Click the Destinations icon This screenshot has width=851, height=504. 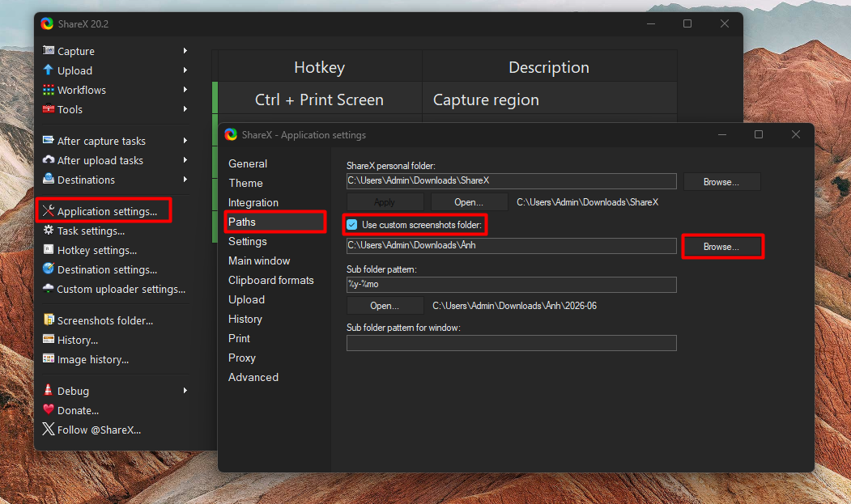click(49, 179)
